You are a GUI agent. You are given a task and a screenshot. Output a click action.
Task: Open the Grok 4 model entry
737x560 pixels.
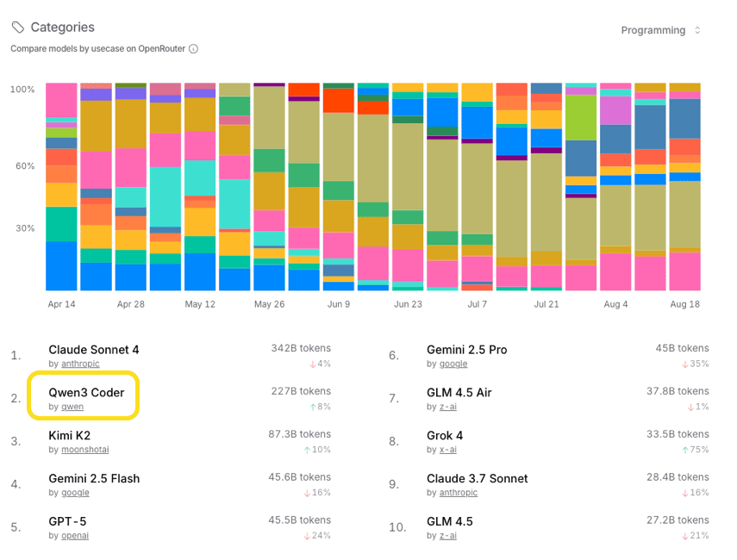(x=445, y=436)
